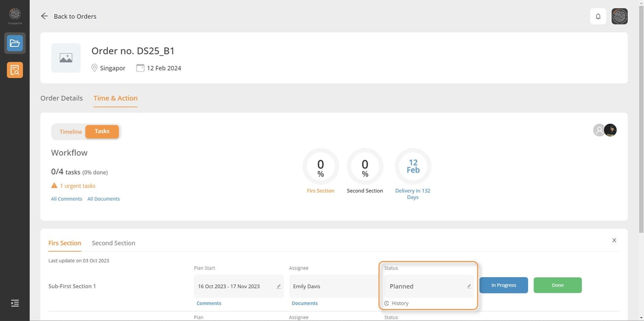Click the green Done button
The height and width of the screenshot is (321, 644).
pos(557,285)
